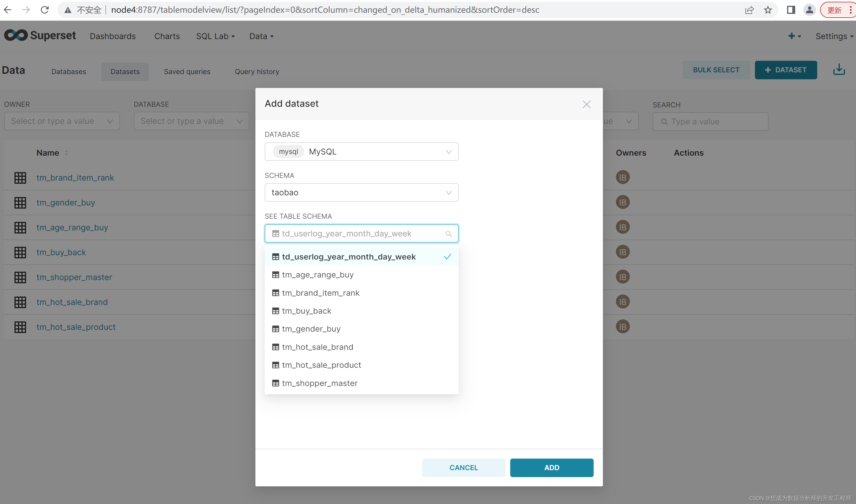The height and width of the screenshot is (504, 856).
Task: Click the BULK SELECT icon button
Action: tap(716, 70)
